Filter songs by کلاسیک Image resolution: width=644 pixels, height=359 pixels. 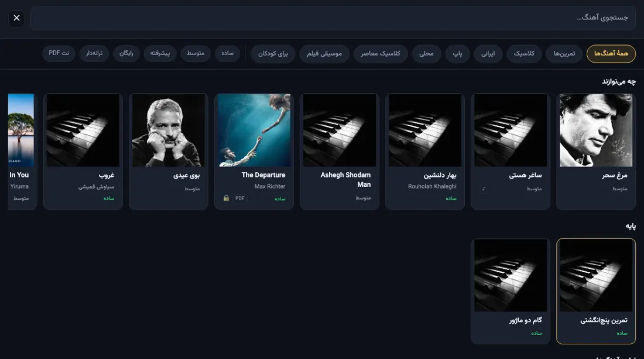524,54
